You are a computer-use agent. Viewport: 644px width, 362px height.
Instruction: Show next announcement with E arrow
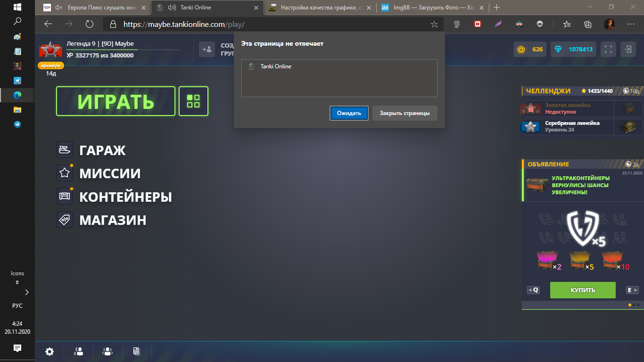pos(632,290)
